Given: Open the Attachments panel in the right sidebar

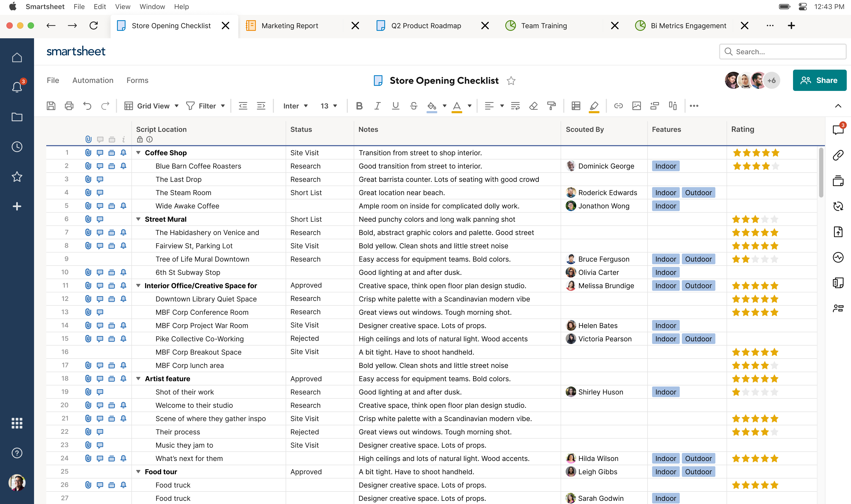Looking at the screenshot, I should click(838, 155).
